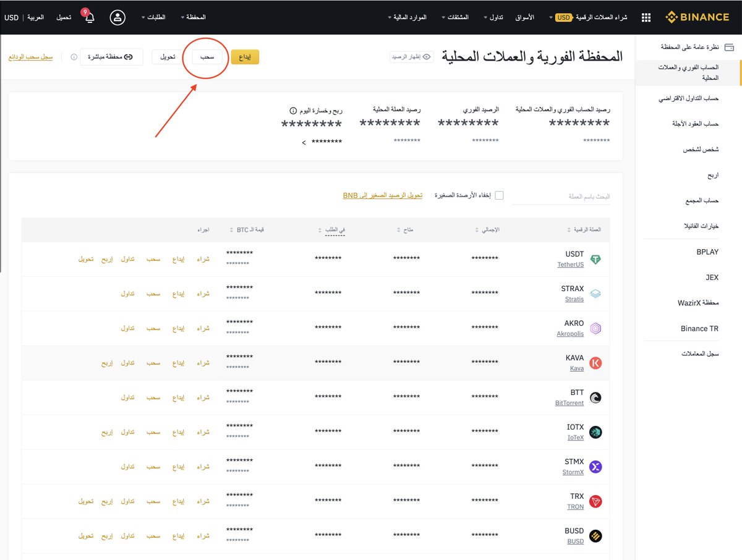Expand the trade dropdown in top navigation
This screenshot has width=742, height=560.
tap(493, 17)
